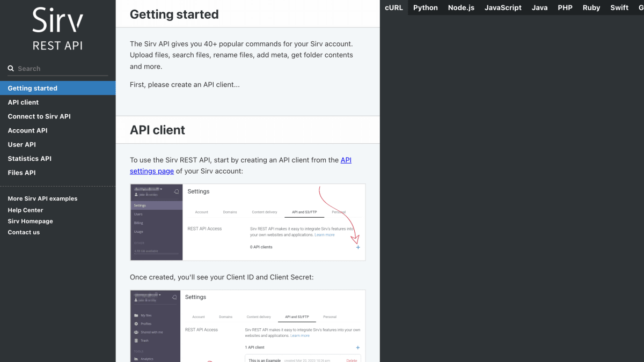644x362 pixels.
Task: Click the search magnifier icon
Action: [x=11, y=69]
